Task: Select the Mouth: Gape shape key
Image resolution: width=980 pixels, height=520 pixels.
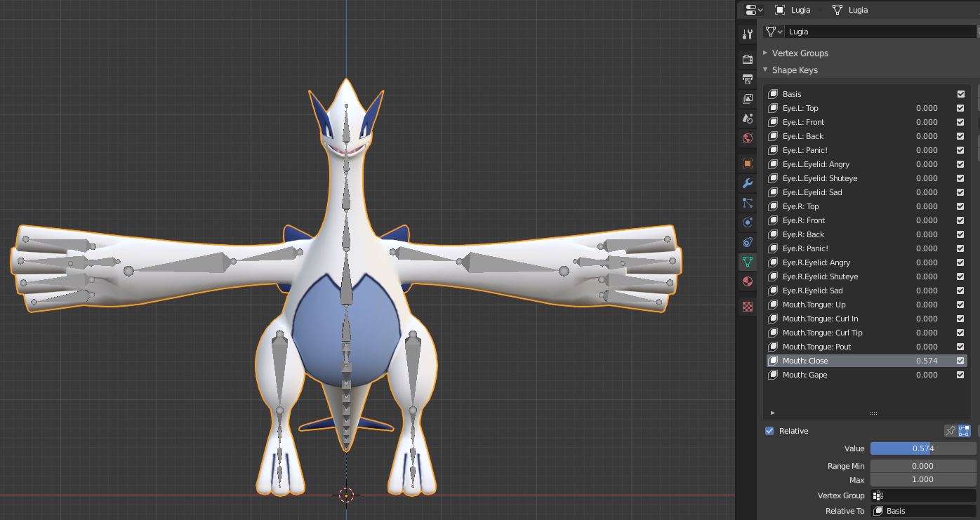Action: pyautogui.click(x=842, y=374)
